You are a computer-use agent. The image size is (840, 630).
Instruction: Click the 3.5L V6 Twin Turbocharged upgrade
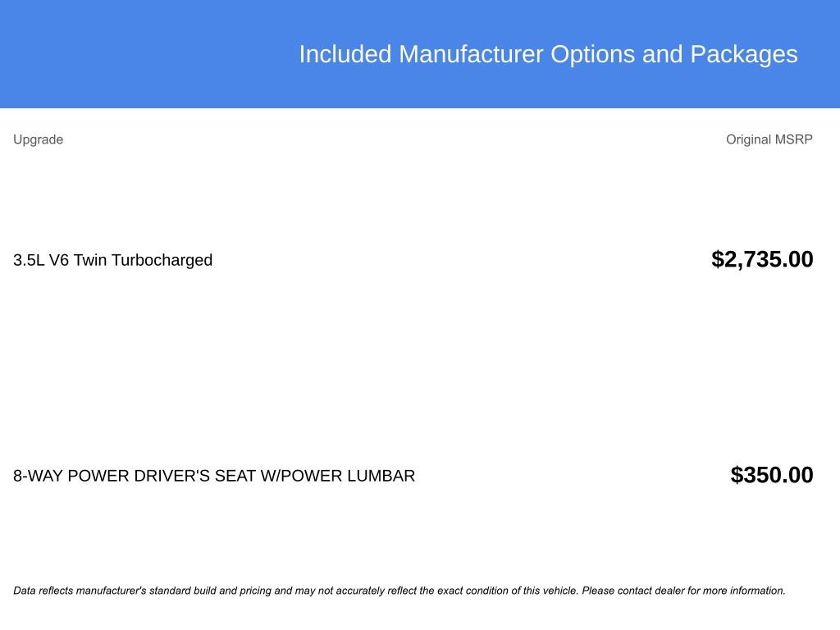(112, 260)
